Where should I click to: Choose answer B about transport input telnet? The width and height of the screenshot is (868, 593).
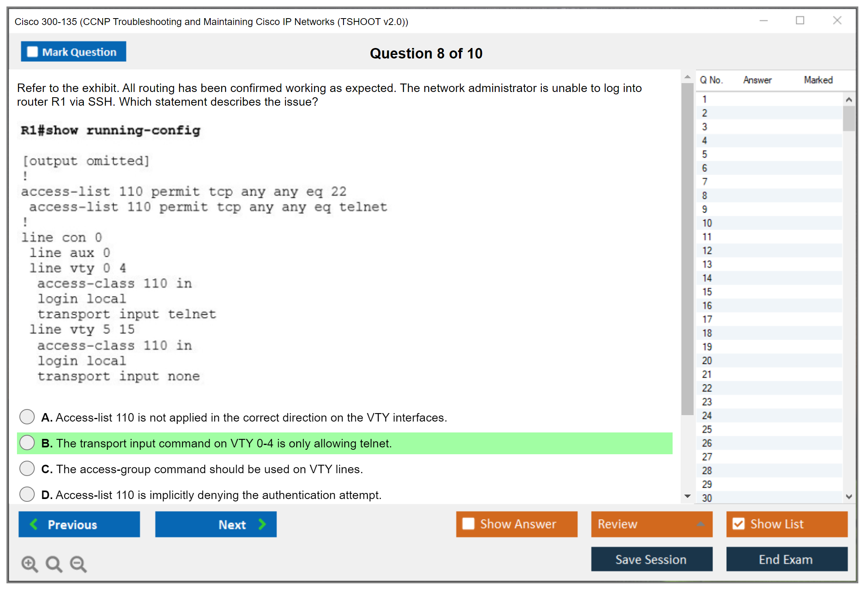point(27,443)
